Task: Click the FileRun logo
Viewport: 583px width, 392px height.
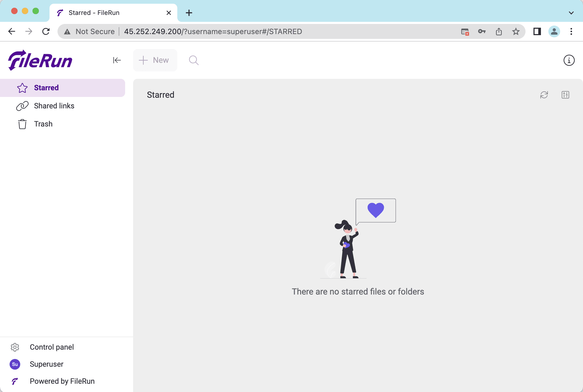Action: pos(40,60)
